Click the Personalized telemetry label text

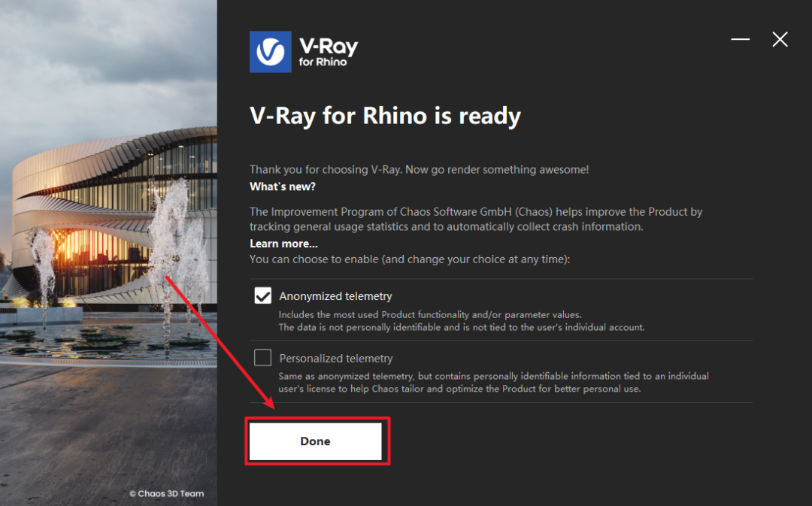[x=336, y=359]
